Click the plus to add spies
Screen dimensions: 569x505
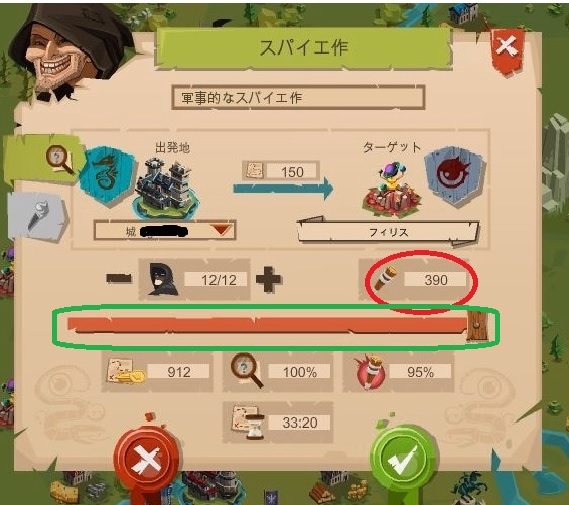(269, 279)
